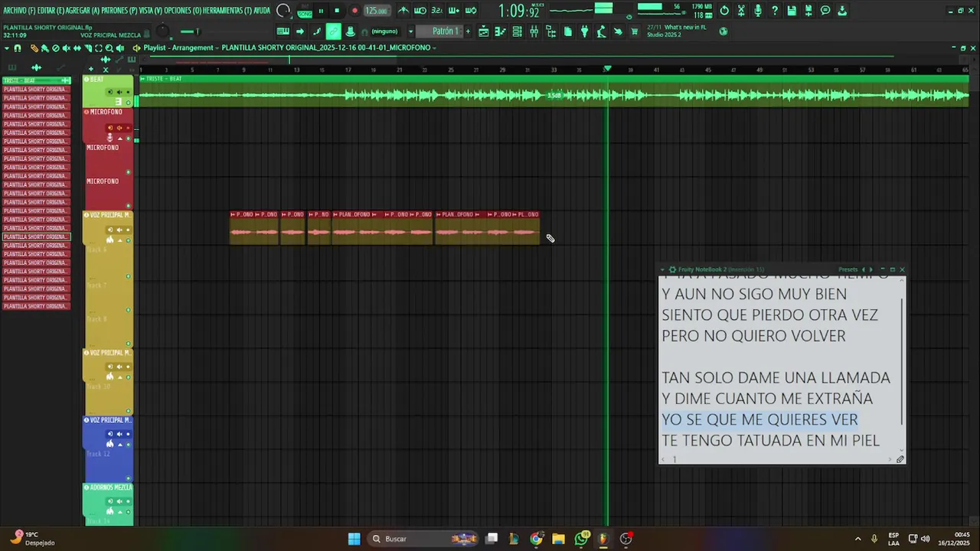Click the undo history circular arrow icon
Screen dimensions: 980x551
[724, 11]
